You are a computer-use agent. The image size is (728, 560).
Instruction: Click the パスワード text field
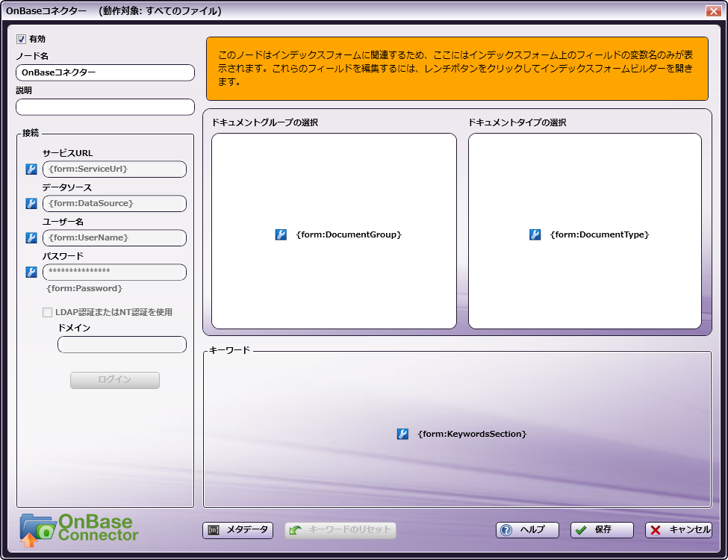[115, 272]
